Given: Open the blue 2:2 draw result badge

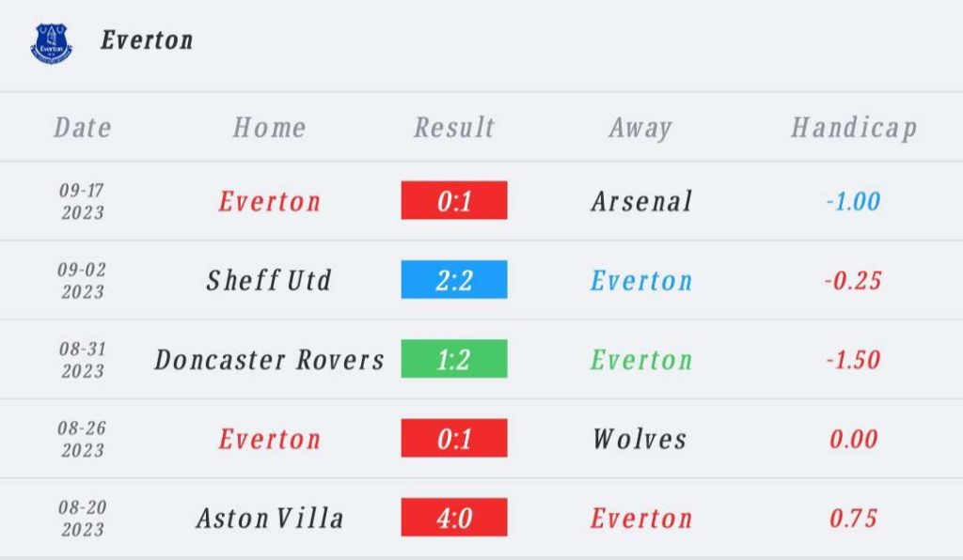Looking at the screenshot, I should pos(454,280).
